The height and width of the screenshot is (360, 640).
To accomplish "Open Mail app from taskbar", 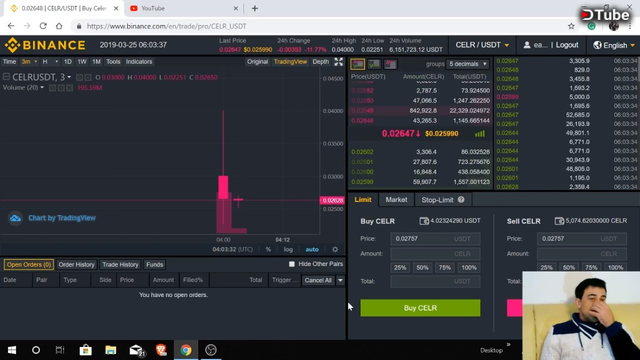I will pos(136,350).
